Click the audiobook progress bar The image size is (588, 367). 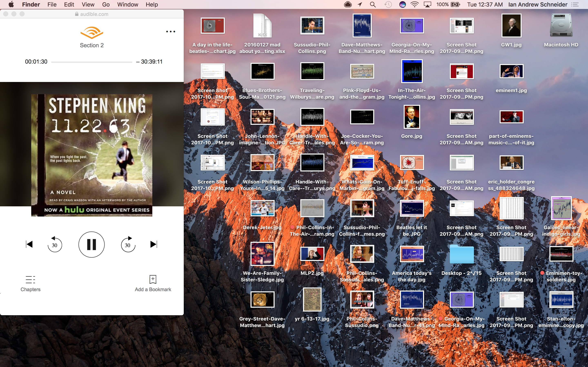92,62
